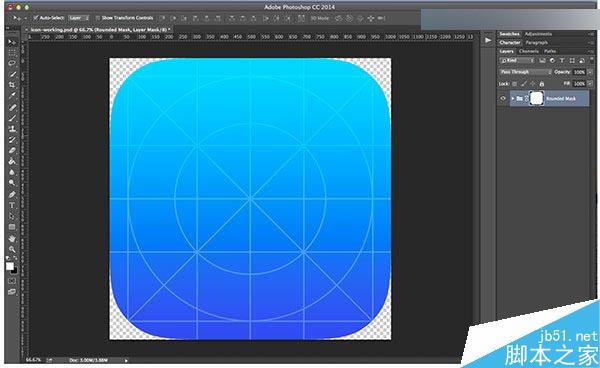Select the Zoom tool in toolbar
The image size is (600, 368).
12,249
